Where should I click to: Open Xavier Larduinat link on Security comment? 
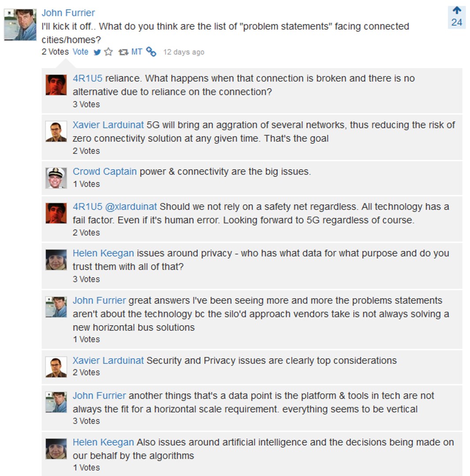[108, 361]
